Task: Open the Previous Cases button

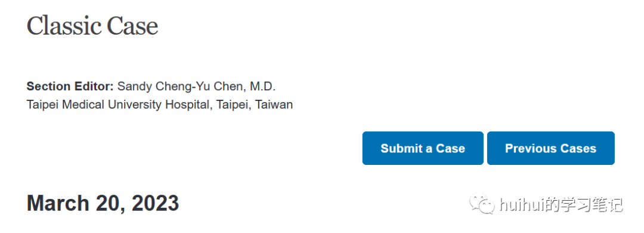Action: coord(551,148)
